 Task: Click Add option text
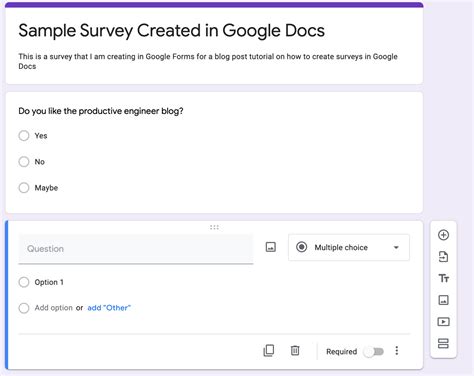pyautogui.click(x=53, y=308)
